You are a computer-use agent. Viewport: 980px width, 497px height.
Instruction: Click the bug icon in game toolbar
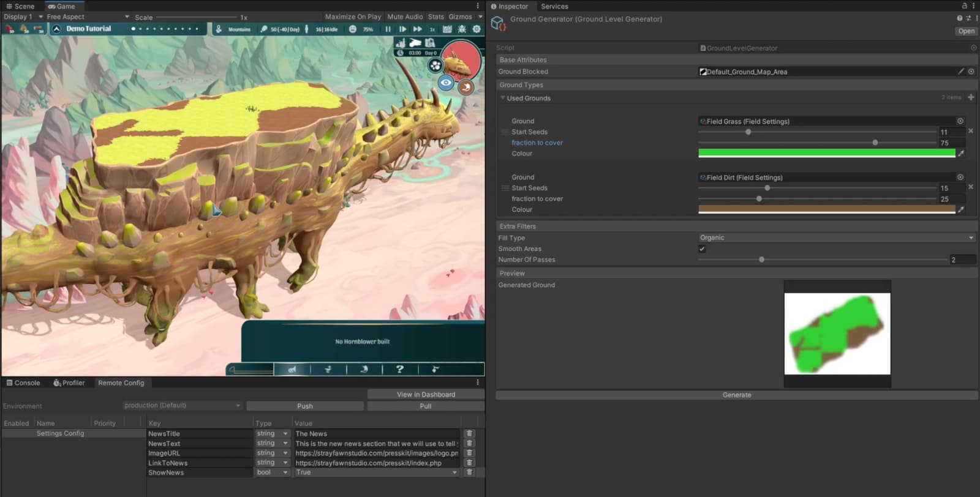click(x=462, y=29)
